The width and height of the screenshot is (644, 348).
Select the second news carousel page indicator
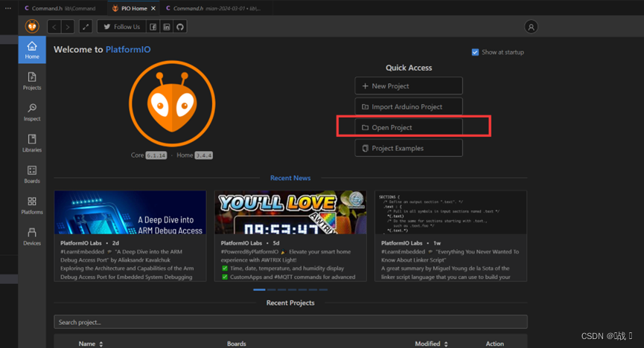pyautogui.click(x=272, y=290)
